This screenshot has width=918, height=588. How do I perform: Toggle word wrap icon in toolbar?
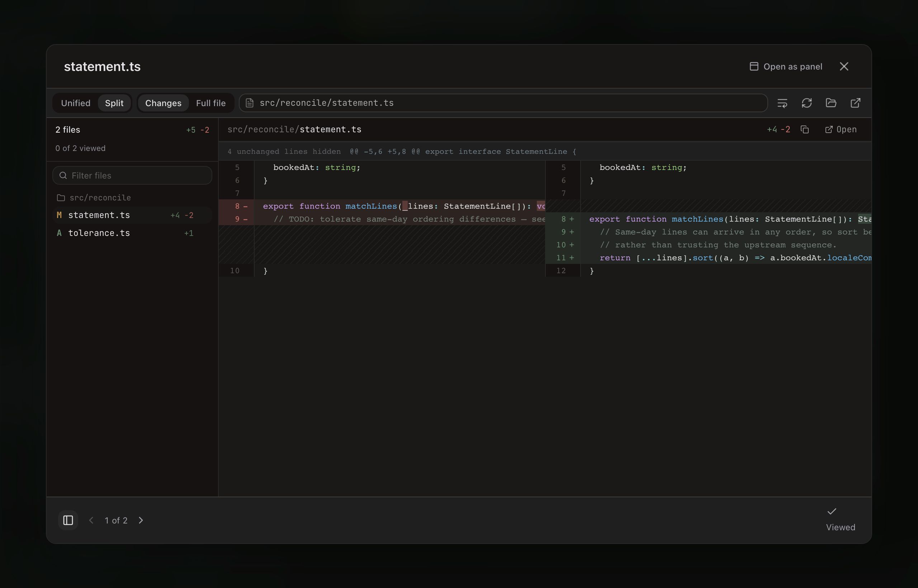782,103
